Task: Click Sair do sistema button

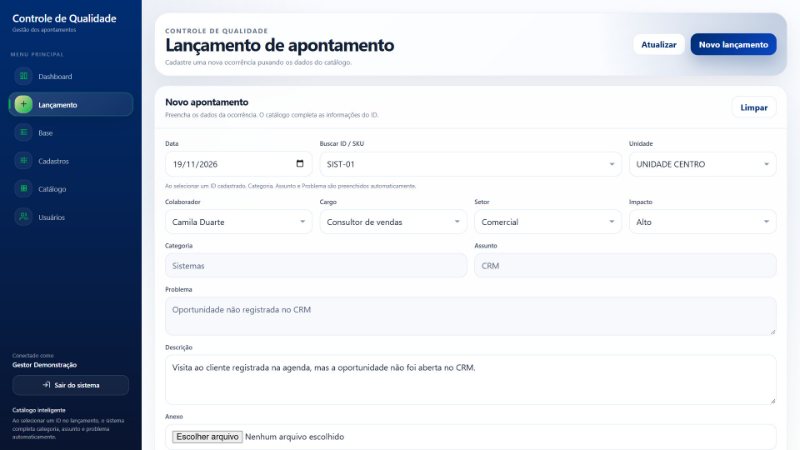Action: (x=71, y=385)
